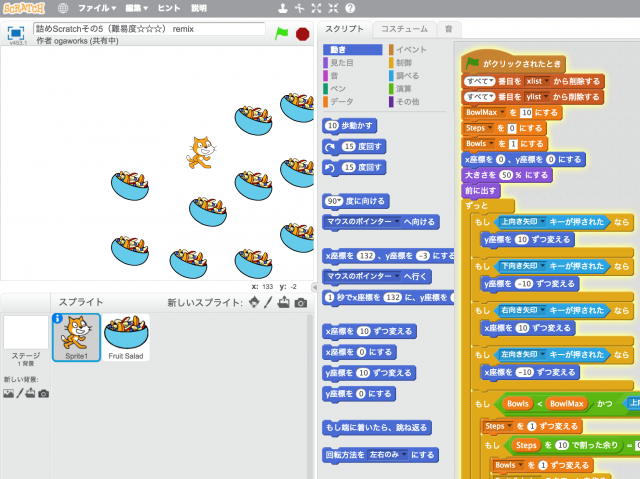This screenshot has height=479, width=640.
Task: Select the shrink sprite tool
Action: (333, 8)
